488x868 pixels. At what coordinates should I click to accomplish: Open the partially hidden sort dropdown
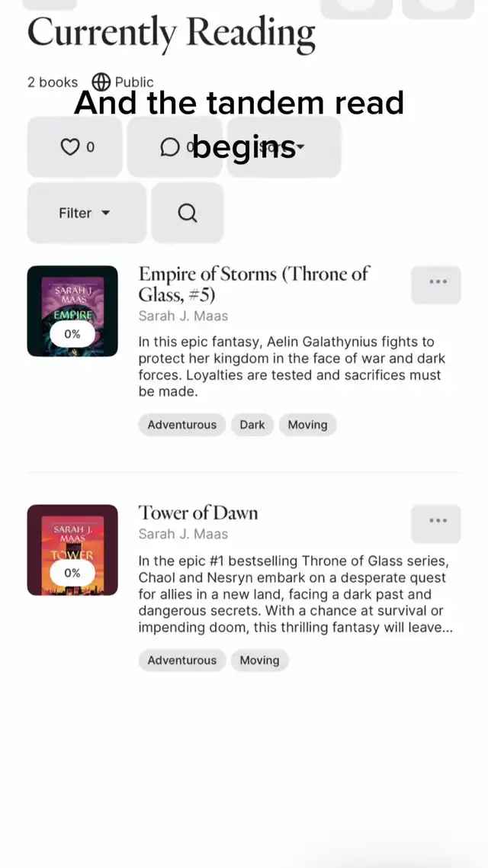click(284, 146)
